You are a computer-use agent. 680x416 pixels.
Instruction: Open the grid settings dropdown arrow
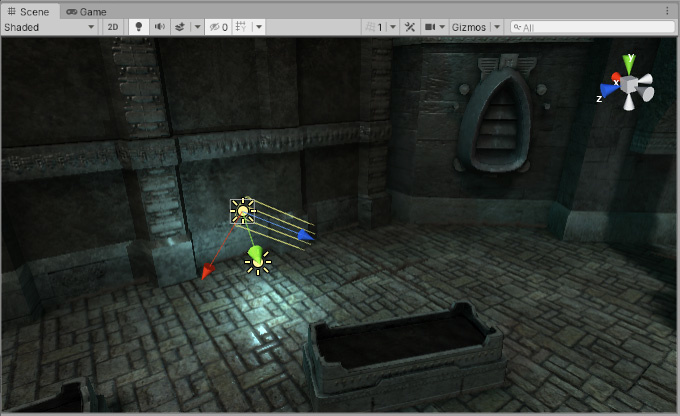(x=259, y=27)
